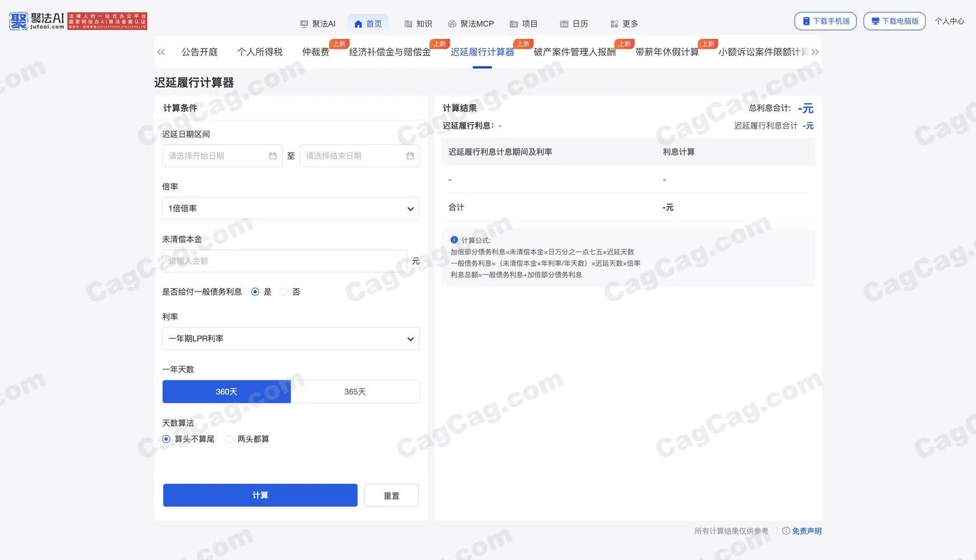Image resolution: width=976 pixels, height=560 pixels.
Task: Click the 下载手机端 button
Action: tap(826, 21)
